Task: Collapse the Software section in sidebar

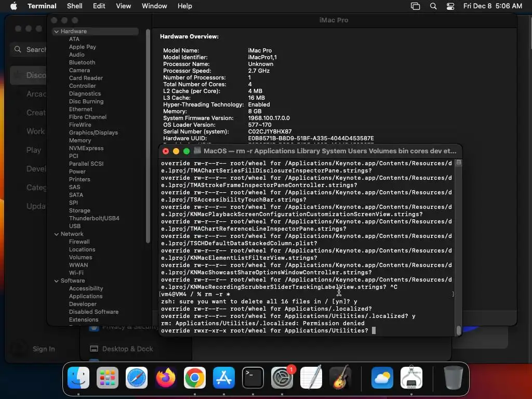Action: tap(56, 281)
